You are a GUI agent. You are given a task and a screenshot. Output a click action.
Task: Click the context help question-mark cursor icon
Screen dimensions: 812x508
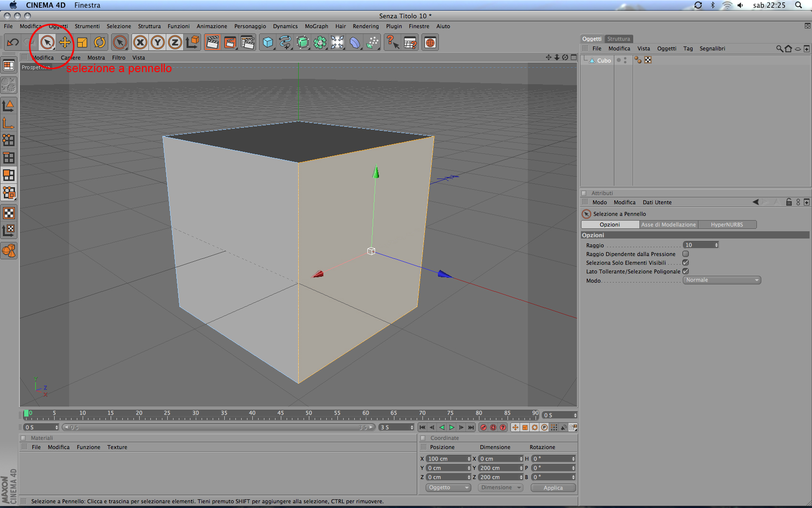tap(392, 43)
